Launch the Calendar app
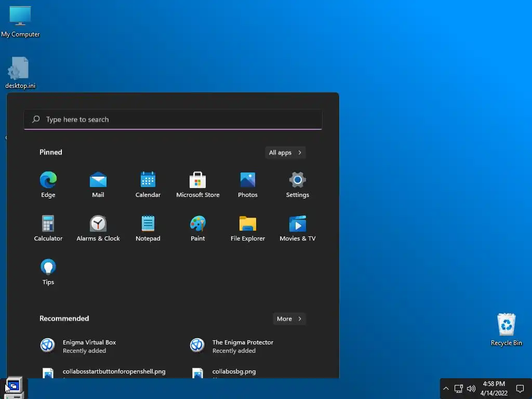 (148, 185)
